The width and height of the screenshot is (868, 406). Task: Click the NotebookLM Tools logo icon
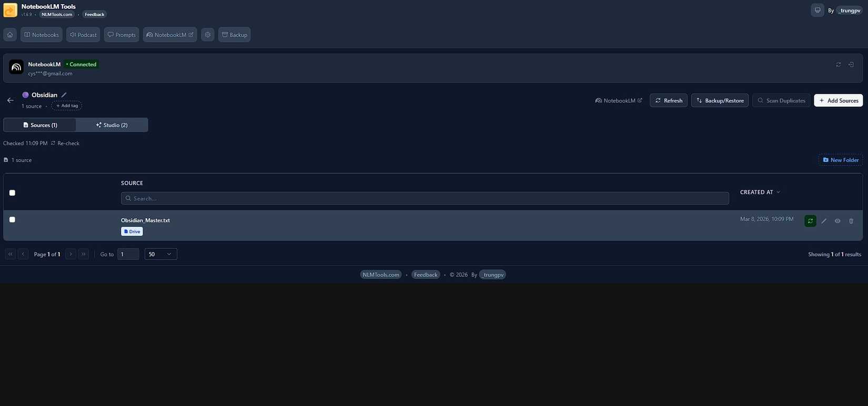[11, 10]
